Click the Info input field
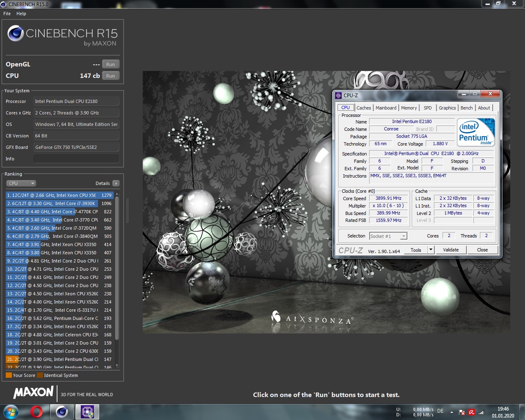Image resolution: width=525 pixels, height=420 pixels. tap(76, 159)
